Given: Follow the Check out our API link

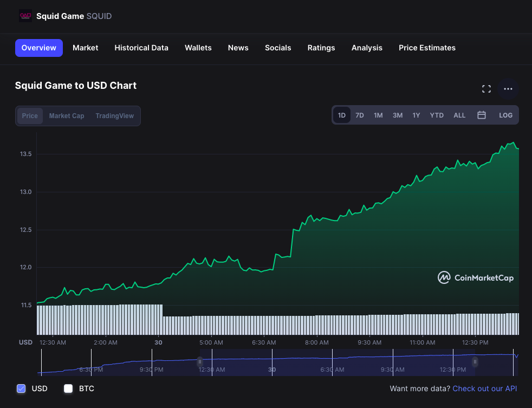Looking at the screenshot, I should (x=485, y=388).
